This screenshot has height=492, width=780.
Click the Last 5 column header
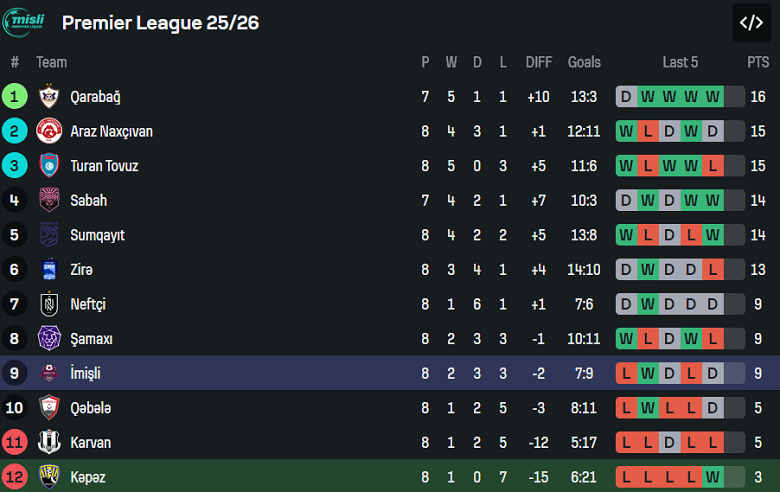(x=680, y=62)
